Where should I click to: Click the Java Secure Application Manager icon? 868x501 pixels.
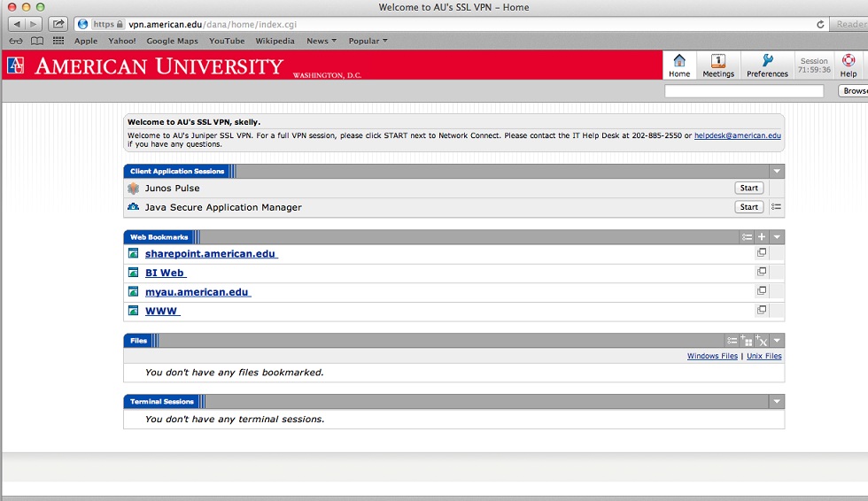134,207
